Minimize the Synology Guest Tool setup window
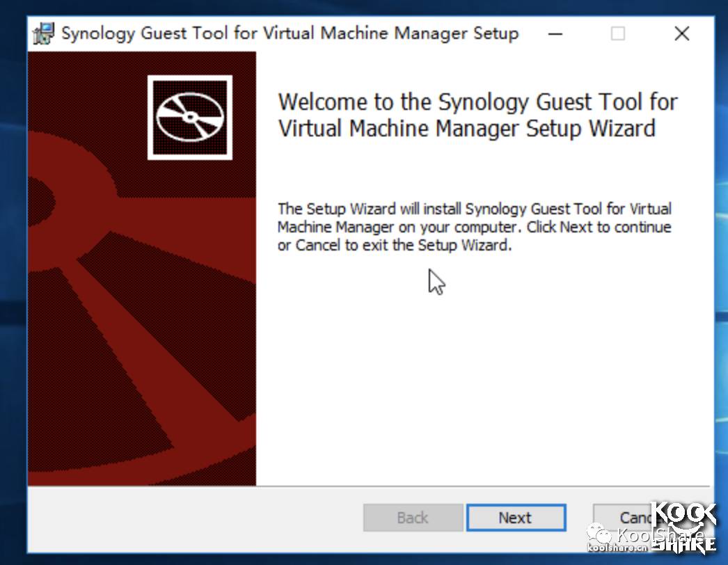The width and height of the screenshot is (728, 565). click(555, 33)
